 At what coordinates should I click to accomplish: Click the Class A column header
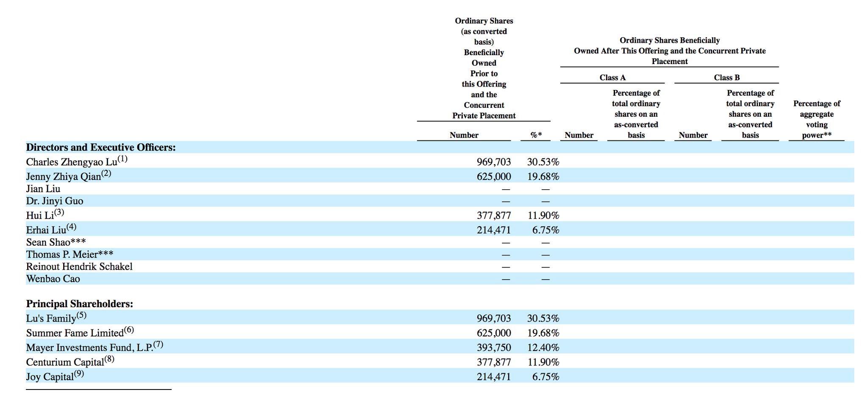pos(612,78)
